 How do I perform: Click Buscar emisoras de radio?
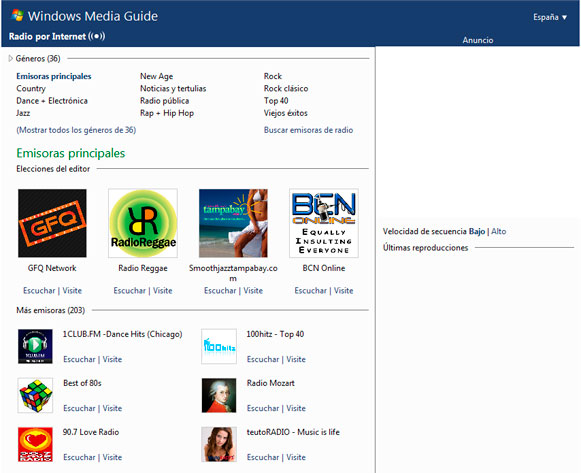pyautogui.click(x=308, y=130)
